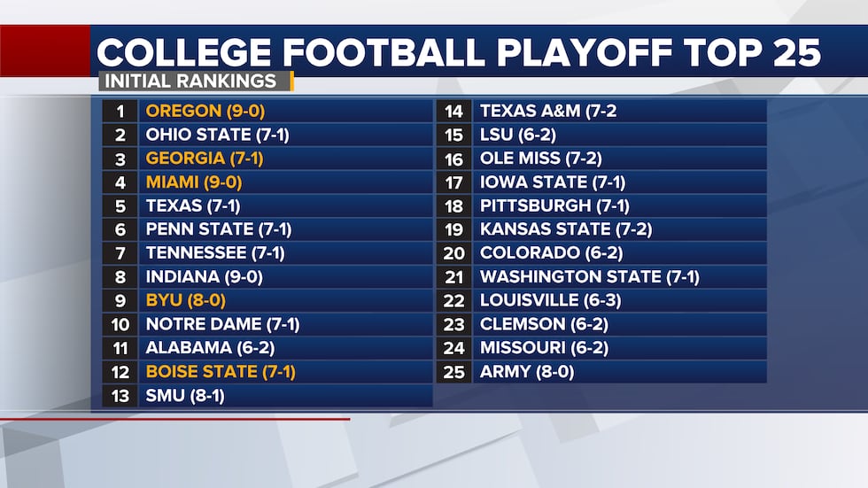Viewport: 868px width, 488px height.
Task: Click the Boise State (7-1) row
Action: 267,372
